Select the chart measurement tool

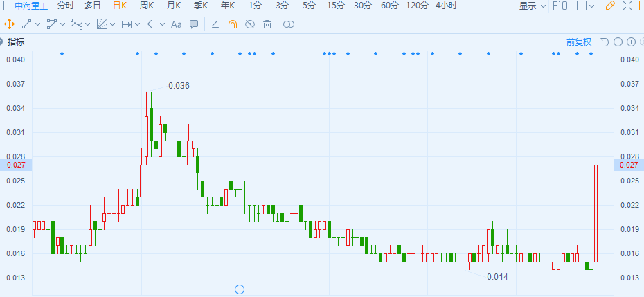[101, 24]
